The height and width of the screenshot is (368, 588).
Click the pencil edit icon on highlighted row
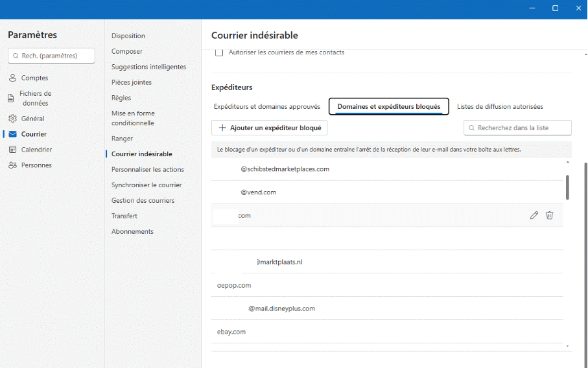[534, 215]
